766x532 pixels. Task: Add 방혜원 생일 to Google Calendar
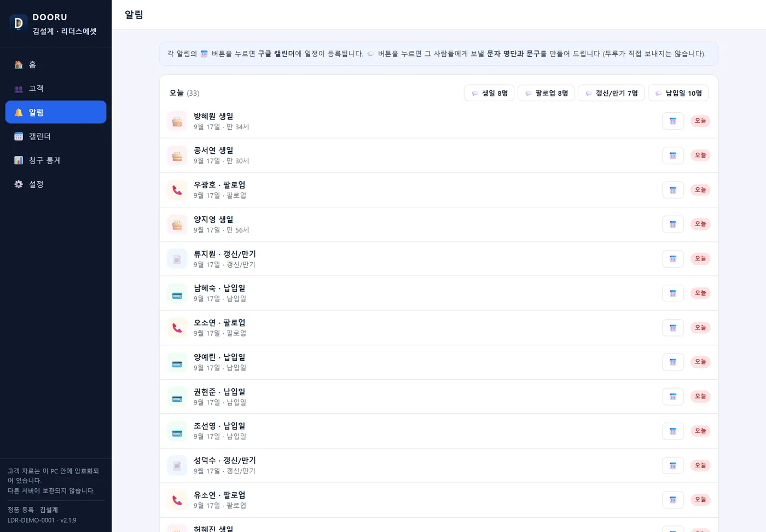(673, 121)
